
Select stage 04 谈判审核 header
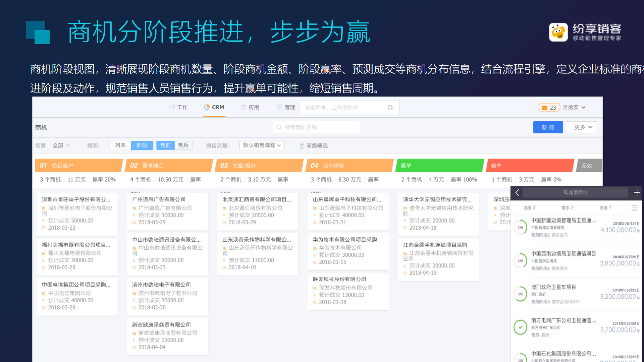(350, 166)
